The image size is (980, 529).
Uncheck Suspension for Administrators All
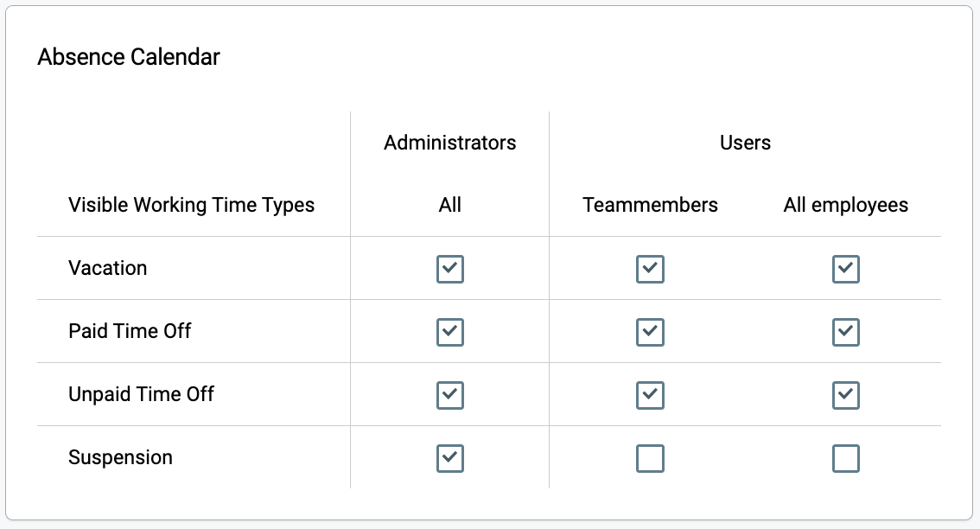click(450, 458)
